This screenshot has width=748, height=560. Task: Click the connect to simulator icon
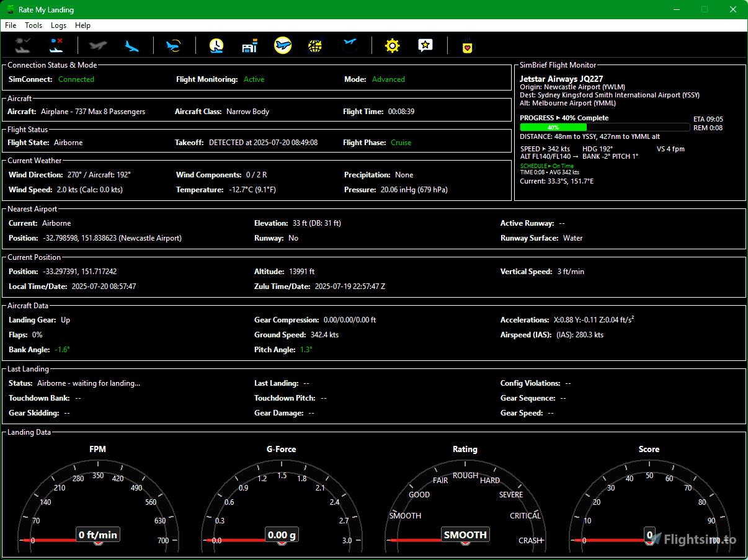click(22, 45)
